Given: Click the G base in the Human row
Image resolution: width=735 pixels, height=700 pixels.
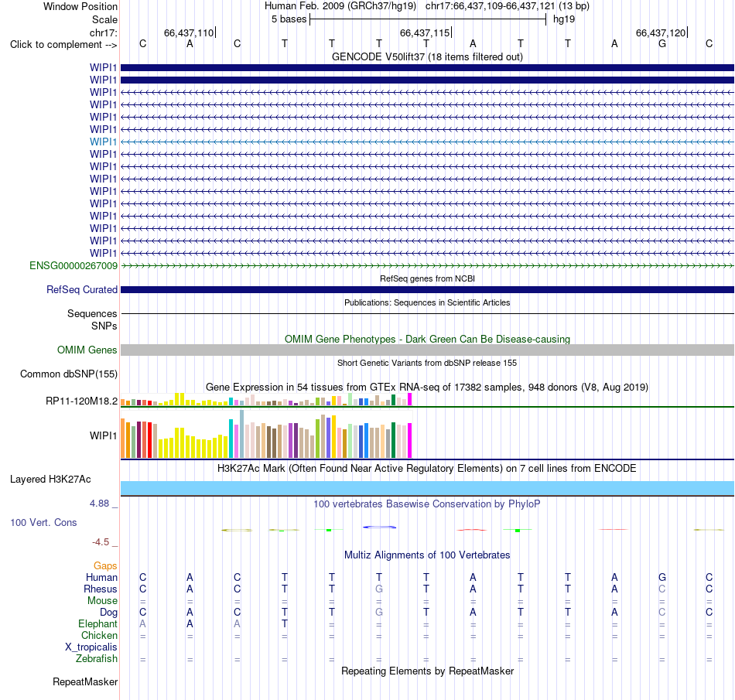Looking at the screenshot, I should (x=661, y=577).
